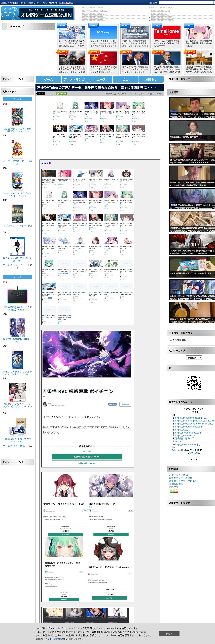Open the 158RT 不同意性交罪 article thumbnail
This screenshot has height=644, width=215.
[x=135, y=32]
